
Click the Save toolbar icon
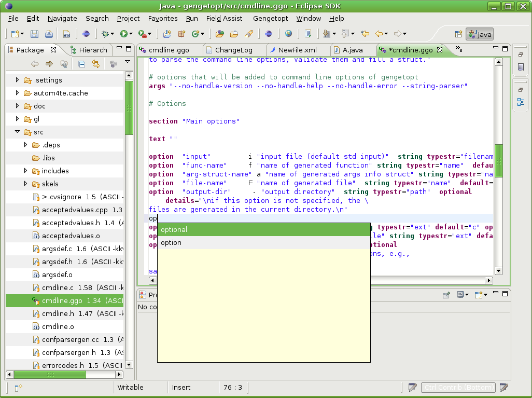pyautogui.click(x=34, y=34)
